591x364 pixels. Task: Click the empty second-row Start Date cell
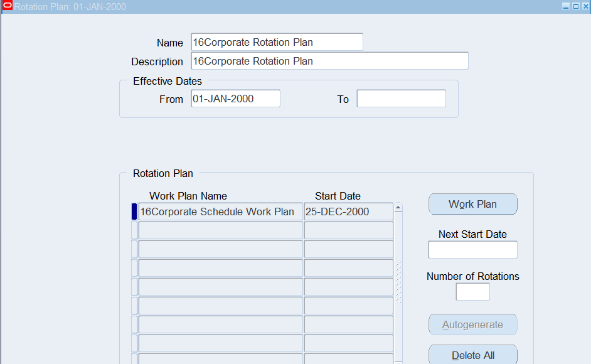pos(348,231)
